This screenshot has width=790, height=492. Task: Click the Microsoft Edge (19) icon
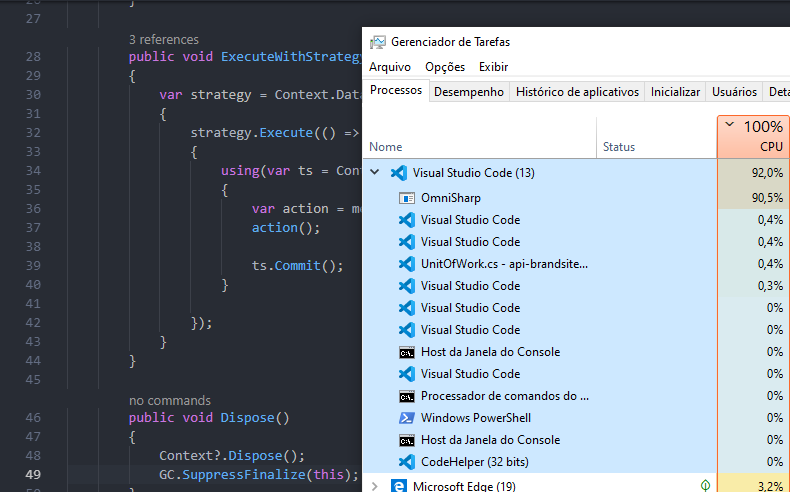click(x=399, y=486)
